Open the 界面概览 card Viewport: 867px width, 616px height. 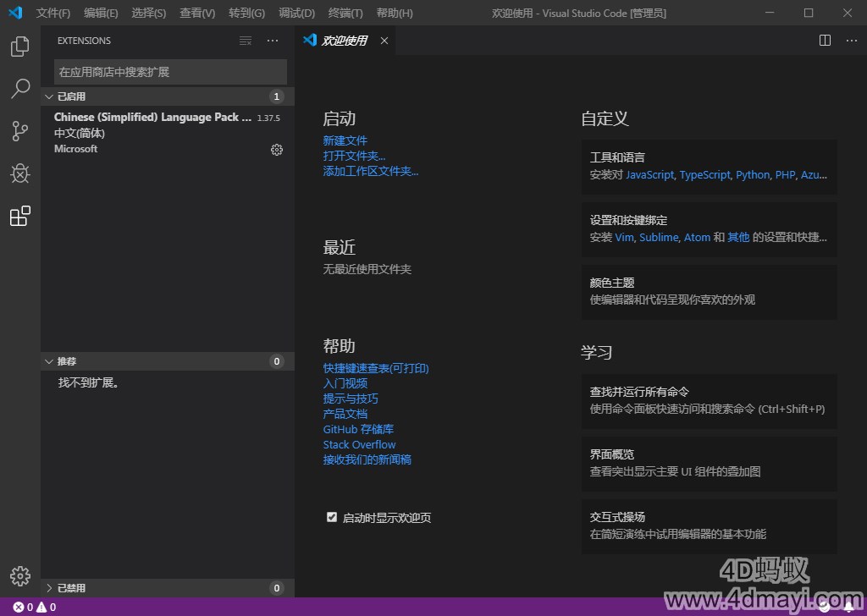point(709,464)
